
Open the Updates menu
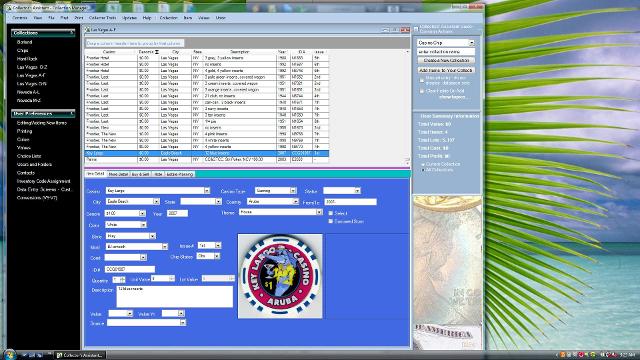(129, 18)
